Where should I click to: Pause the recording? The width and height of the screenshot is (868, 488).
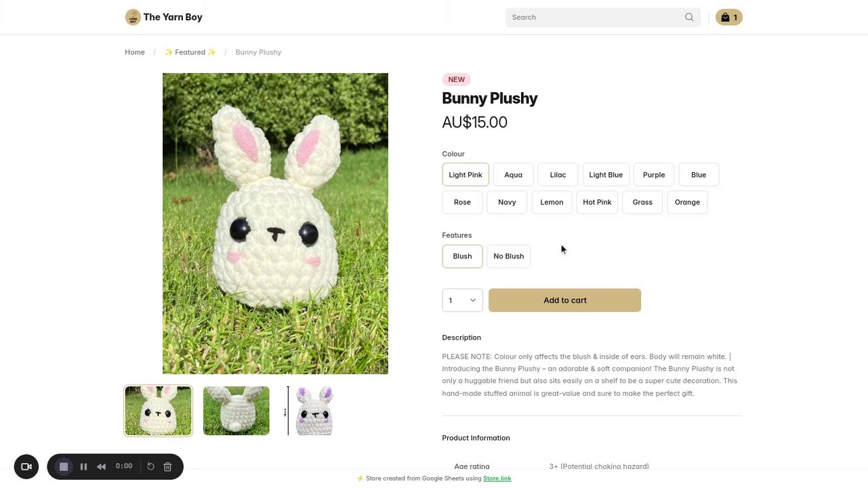point(83,466)
